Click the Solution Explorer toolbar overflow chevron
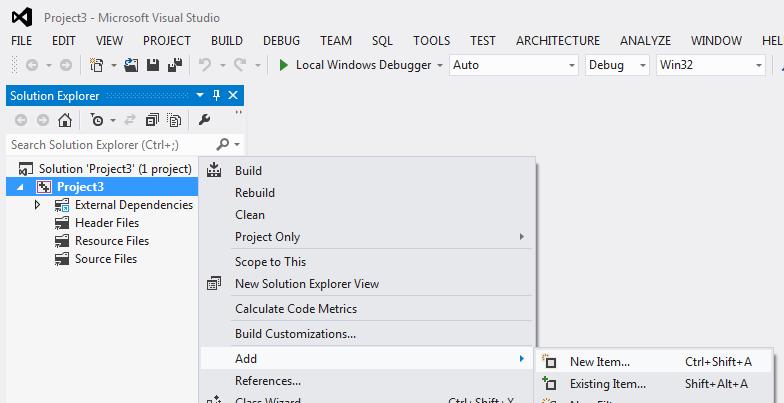Viewport: 784px width, 403px height. coord(238,113)
